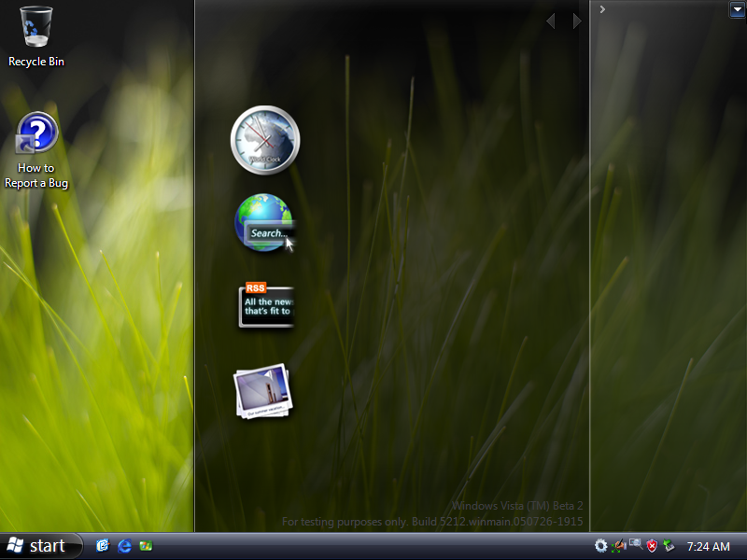Select the How to Report a Bug shortcut
Viewport: 747px width, 560px height.
[36, 150]
